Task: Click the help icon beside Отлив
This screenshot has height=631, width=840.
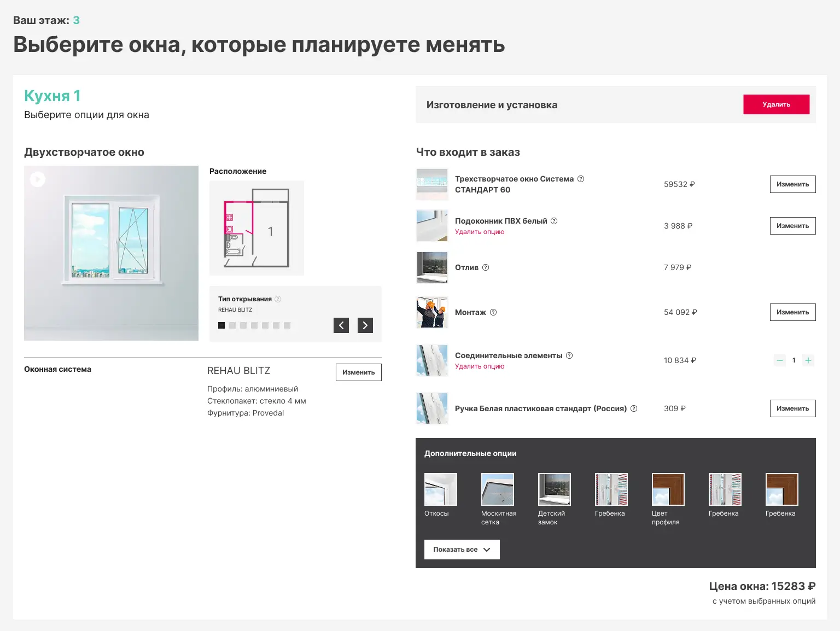Action: 486,267
